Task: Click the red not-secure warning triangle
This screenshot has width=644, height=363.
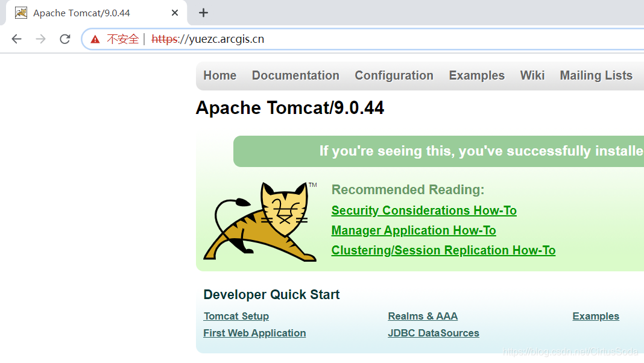Action: click(x=95, y=39)
